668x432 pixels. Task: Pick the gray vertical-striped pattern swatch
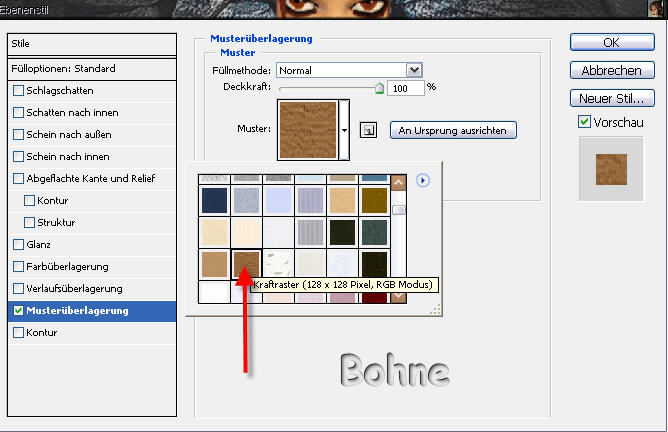click(x=310, y=232)
